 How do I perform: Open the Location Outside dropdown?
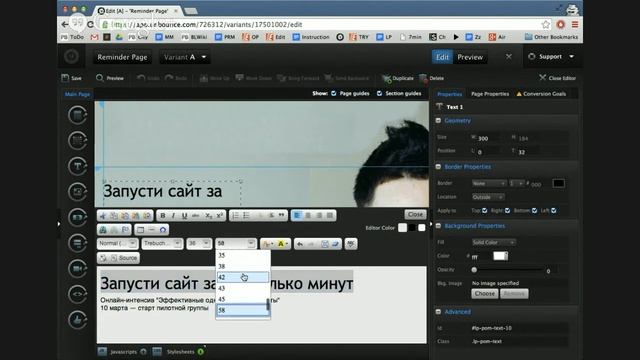click(x=488, y=197)
